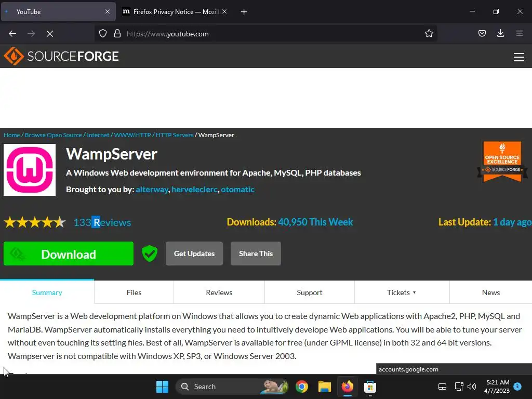532x399 pixels.
Task: Switch to the YouTube tab
Action: [58, 11]
